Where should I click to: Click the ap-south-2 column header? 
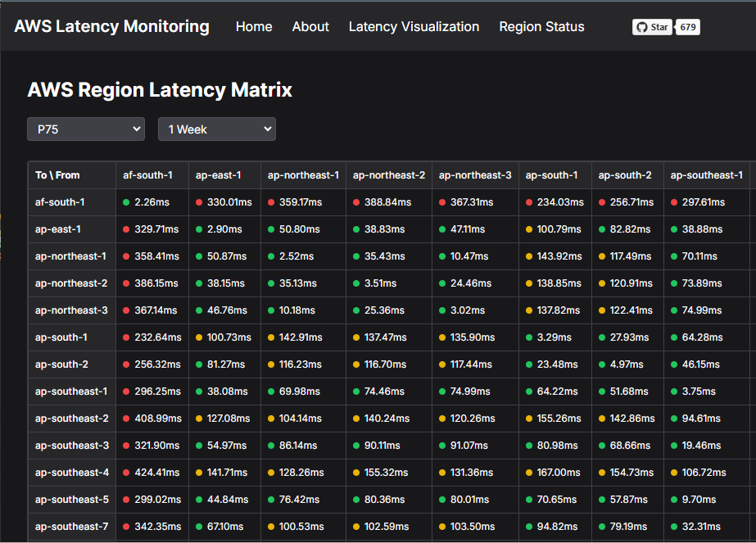pyautogui.click(x=627, y=175)
